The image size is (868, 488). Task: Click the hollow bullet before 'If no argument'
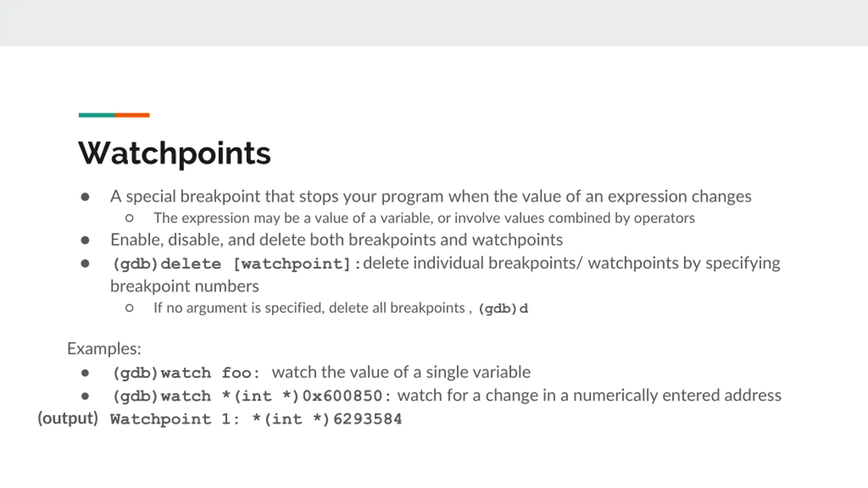tap(129, 308)
